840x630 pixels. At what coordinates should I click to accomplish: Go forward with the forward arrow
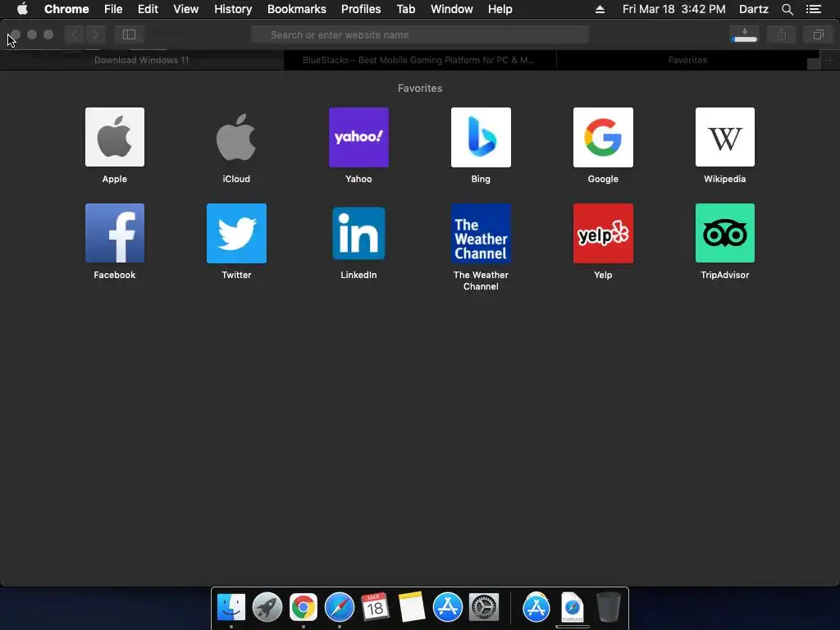coord(95,34)
